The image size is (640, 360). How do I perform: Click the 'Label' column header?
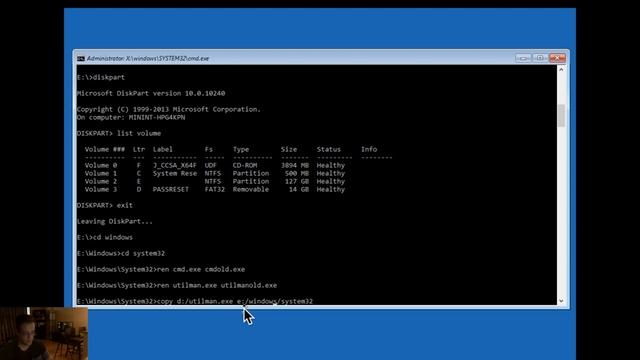tap(163, 149)
